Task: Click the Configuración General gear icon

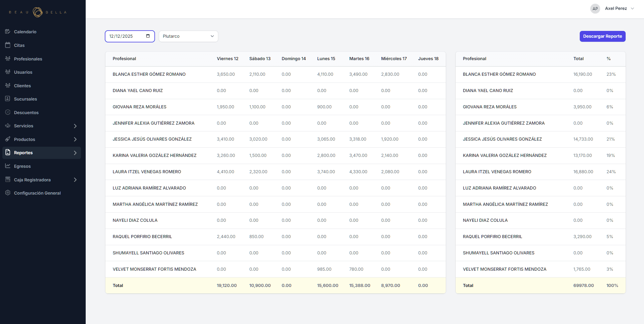Action: [8, 193]
